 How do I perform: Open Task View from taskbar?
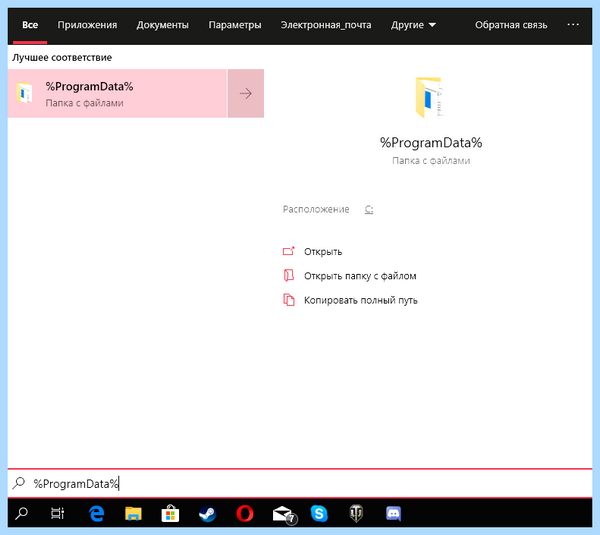pyautogui.click(x=58, y=514)
